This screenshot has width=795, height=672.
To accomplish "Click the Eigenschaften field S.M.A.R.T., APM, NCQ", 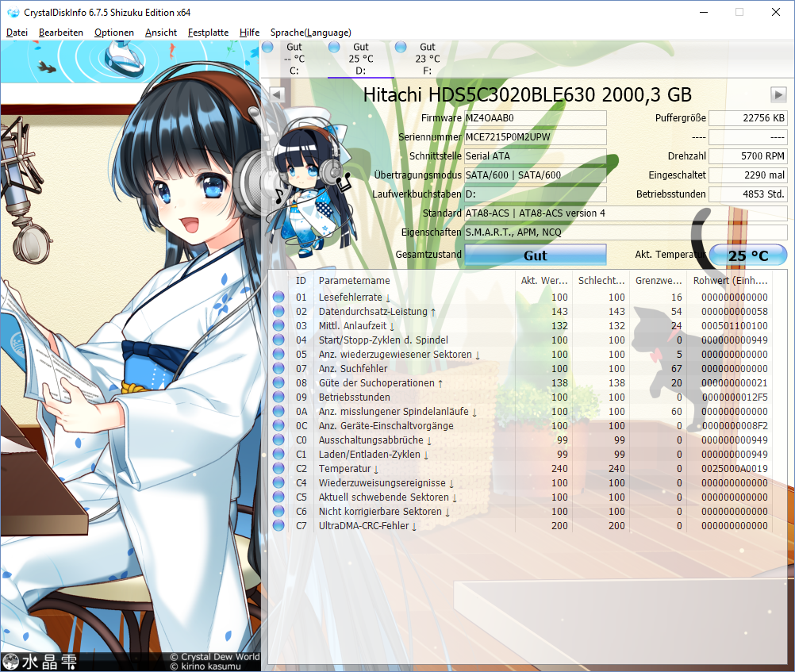I will 626,232.
